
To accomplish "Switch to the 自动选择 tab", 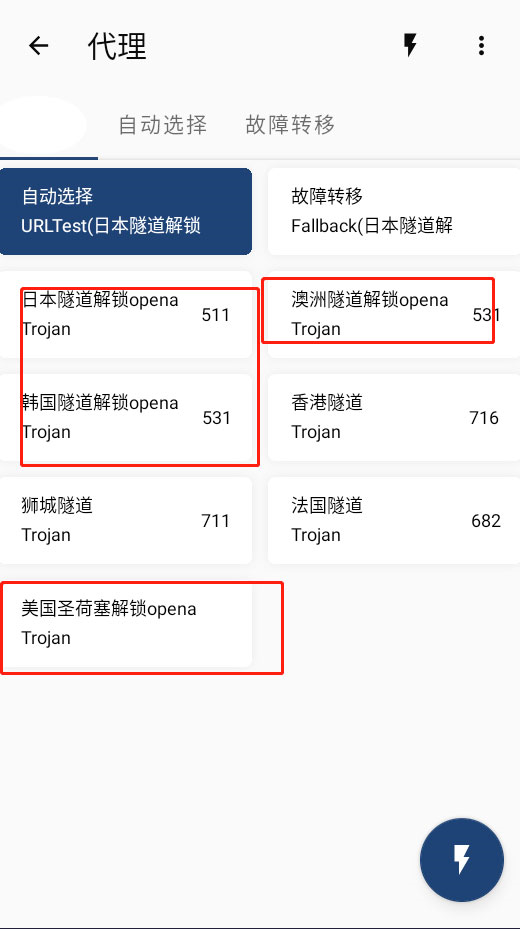I will point(163,125).
